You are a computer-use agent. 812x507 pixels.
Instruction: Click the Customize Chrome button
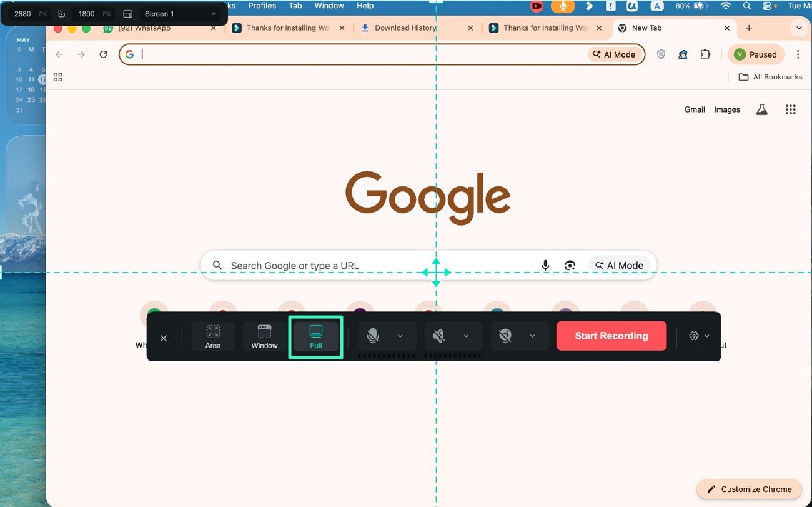click(x=749, y=489)
